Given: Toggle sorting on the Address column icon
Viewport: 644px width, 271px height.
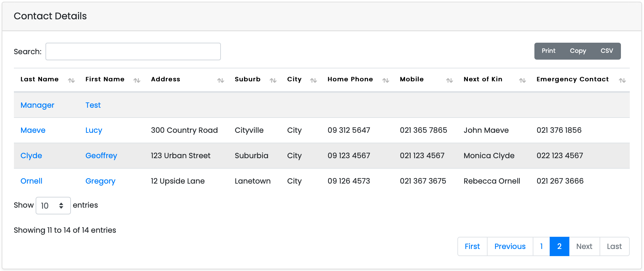Looking at the screenshot, I should tap(221, 80).
